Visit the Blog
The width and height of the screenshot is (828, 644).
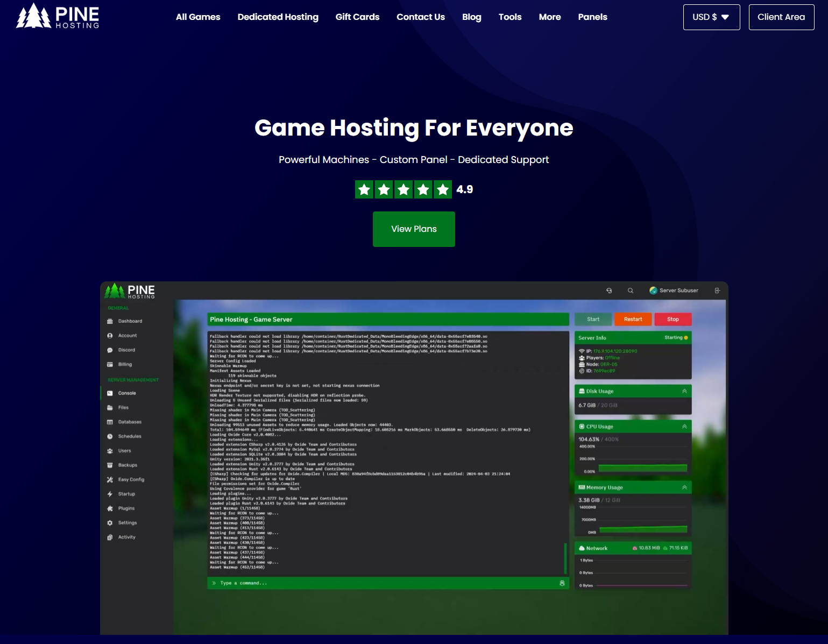click(472, 17)
